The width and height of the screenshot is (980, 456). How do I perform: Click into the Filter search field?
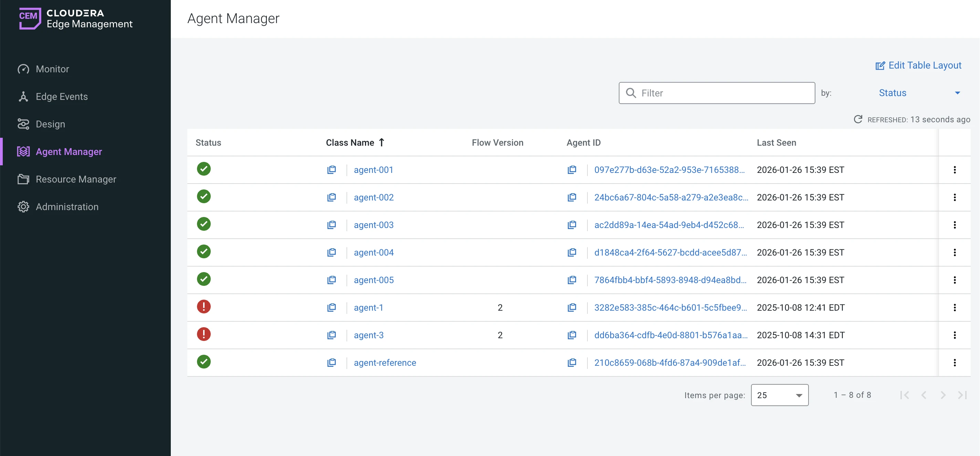(x=723, y=93)
